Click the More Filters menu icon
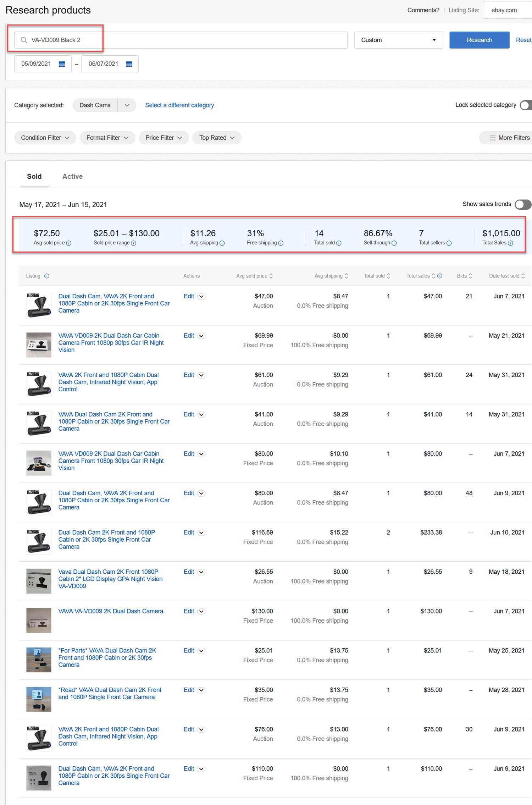This screenshot has width=532, height=805. click(492, 138)
